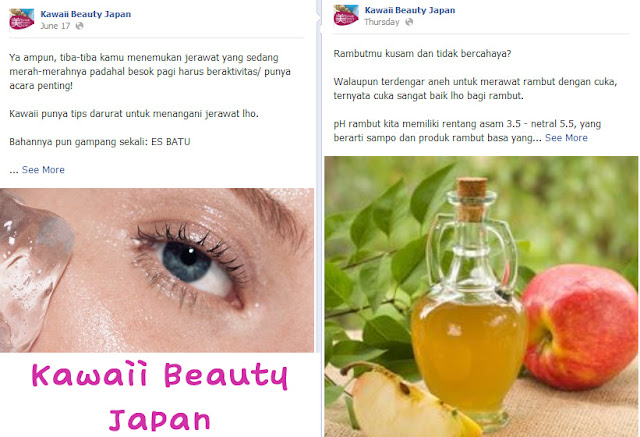640x437 pixels.
Task: Click the ice cube in the face photo
Action: coord(33,271)
